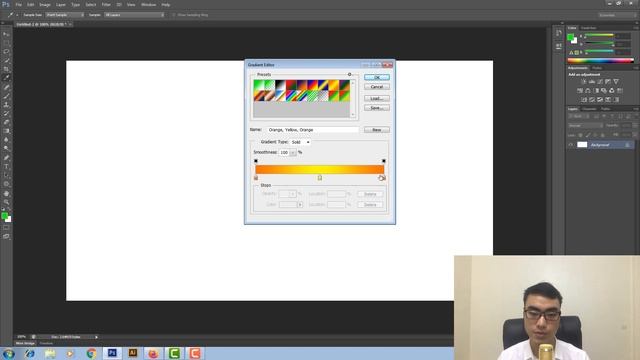Open the status bar document info arrow
640x360 pixels.
(x=96, y=337)
